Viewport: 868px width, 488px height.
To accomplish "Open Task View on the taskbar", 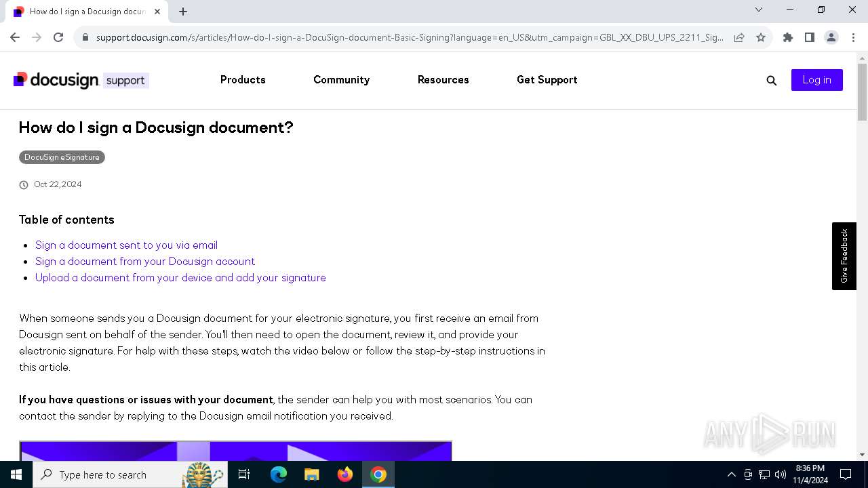I will 244,474.
